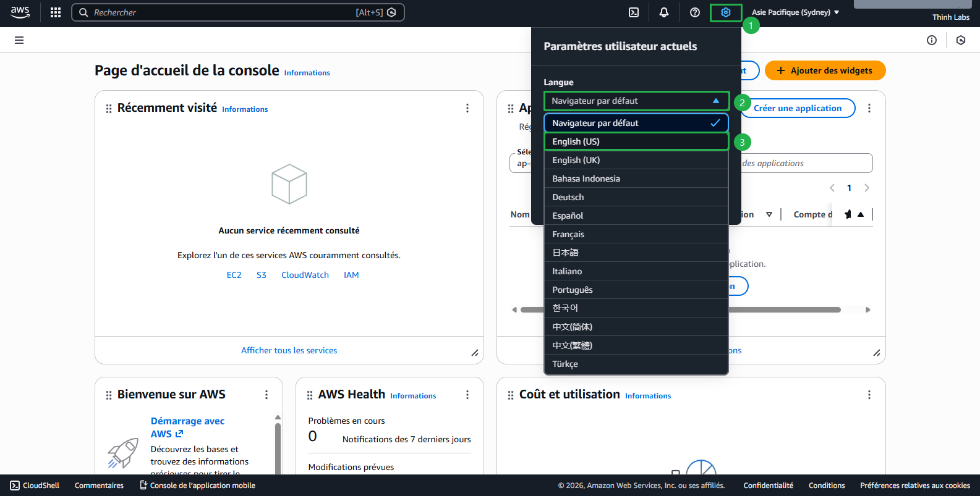The height and width of the screenshot is (496, 980).
Task: Open the settings gear icon
Action: [726, 12]
